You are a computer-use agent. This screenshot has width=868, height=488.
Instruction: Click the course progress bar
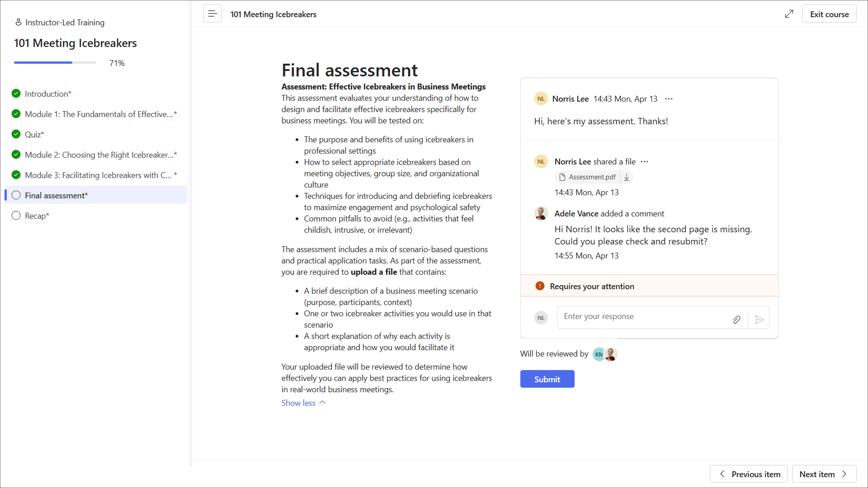[x=55, y=63]
